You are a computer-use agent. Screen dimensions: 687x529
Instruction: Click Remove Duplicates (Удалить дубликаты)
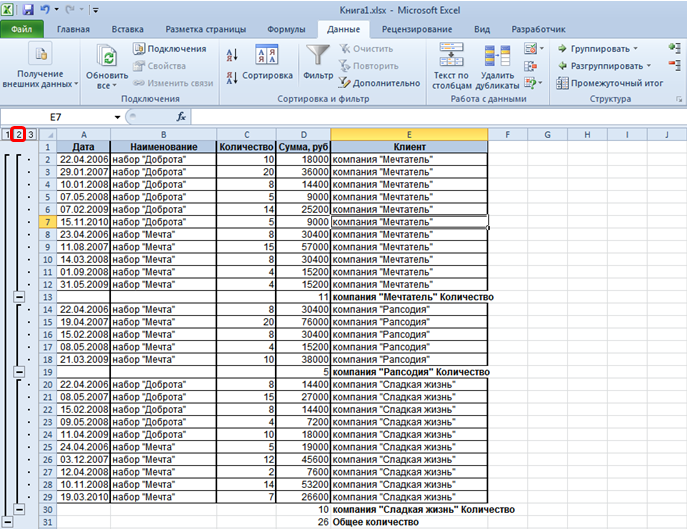click(x=497, y=62)
